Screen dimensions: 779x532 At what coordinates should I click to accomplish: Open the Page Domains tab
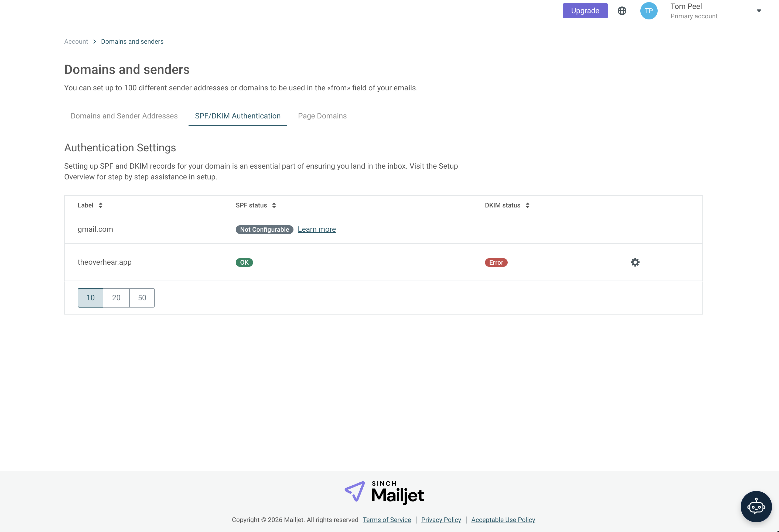click(322, 116)
